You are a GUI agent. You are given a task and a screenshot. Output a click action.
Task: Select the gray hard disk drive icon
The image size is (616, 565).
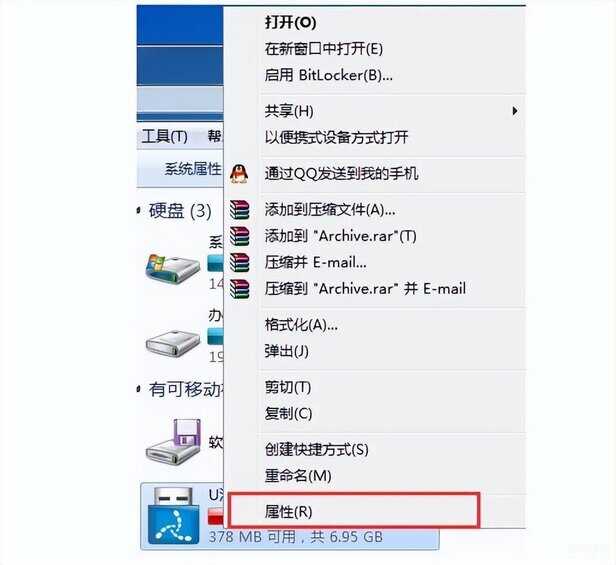pos(173,343)
